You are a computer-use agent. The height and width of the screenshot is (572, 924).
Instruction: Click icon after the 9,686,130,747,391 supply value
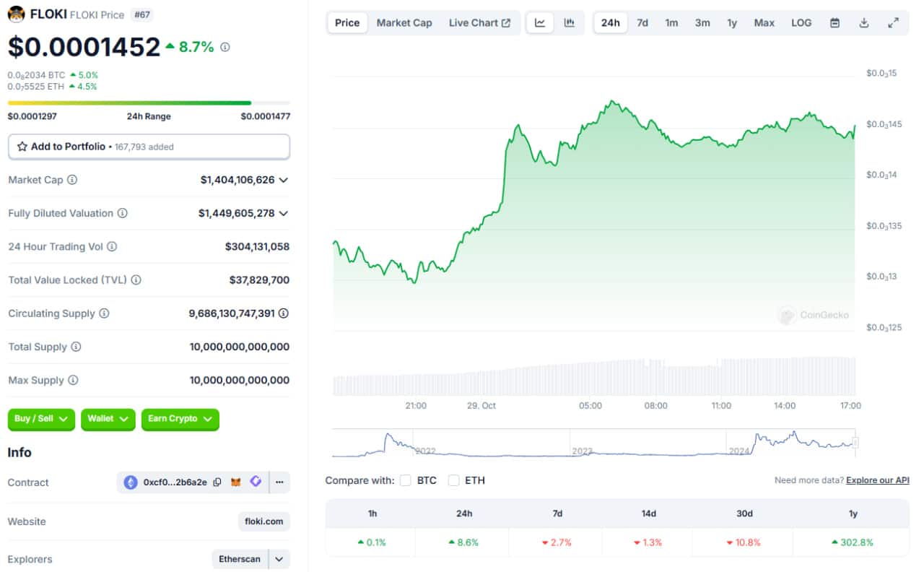point(284,313)
